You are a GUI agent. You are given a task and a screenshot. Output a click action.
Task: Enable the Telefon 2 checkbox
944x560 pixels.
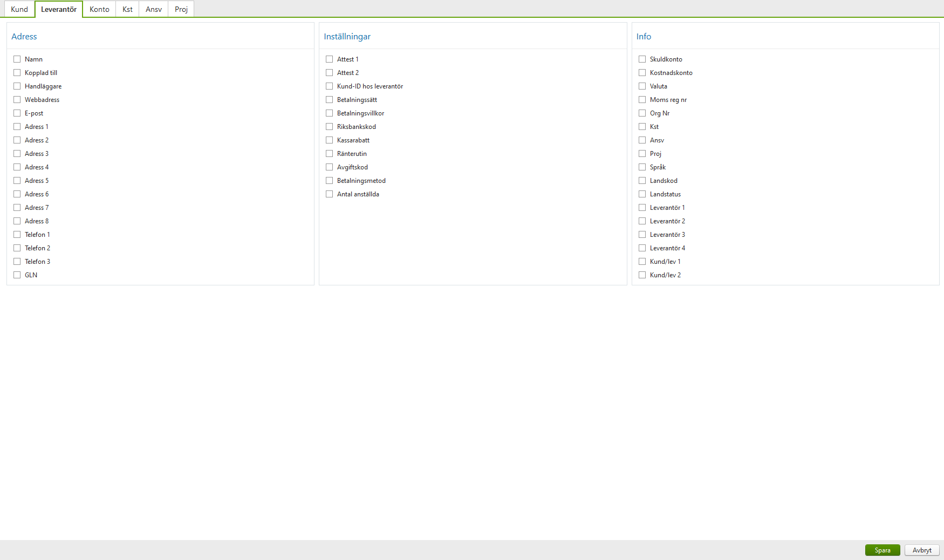[17, 248]
